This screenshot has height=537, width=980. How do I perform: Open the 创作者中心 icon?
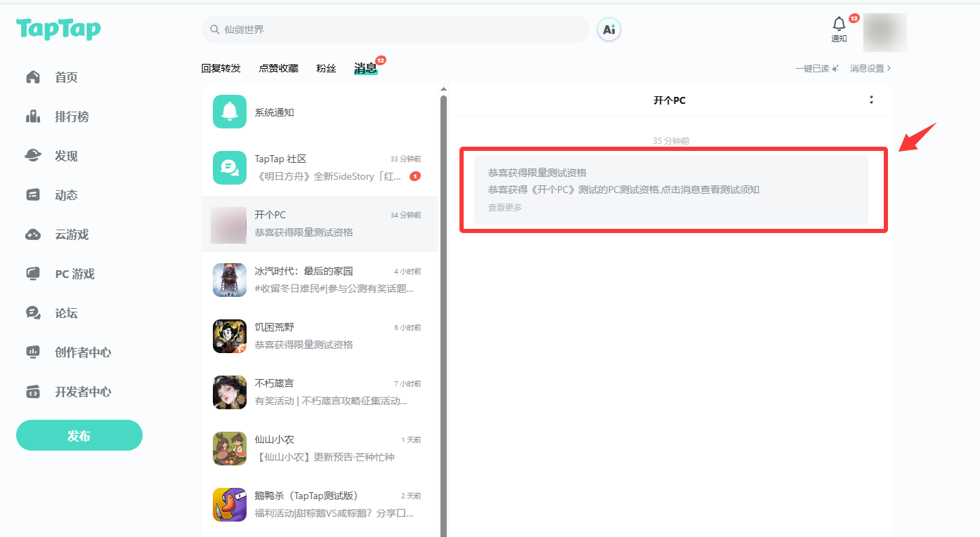(x=33, y=352)
